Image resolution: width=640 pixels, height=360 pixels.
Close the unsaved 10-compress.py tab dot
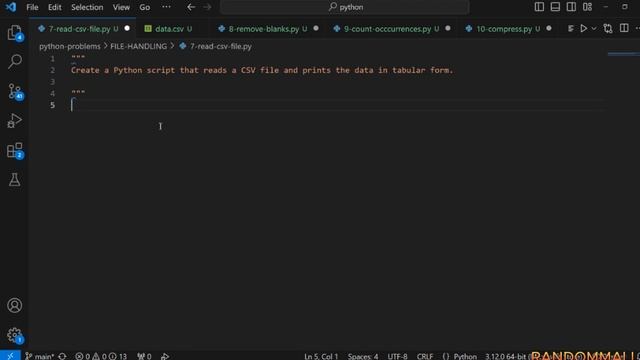[549, 28]
